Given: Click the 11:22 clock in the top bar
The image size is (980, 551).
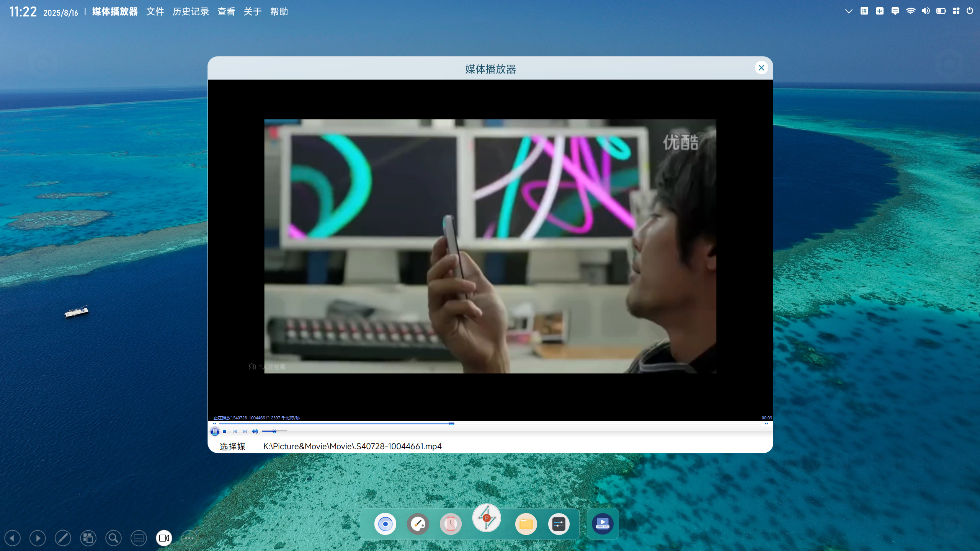Looking at the screenshot, I should pyautogui.click(x=23, y=11).
